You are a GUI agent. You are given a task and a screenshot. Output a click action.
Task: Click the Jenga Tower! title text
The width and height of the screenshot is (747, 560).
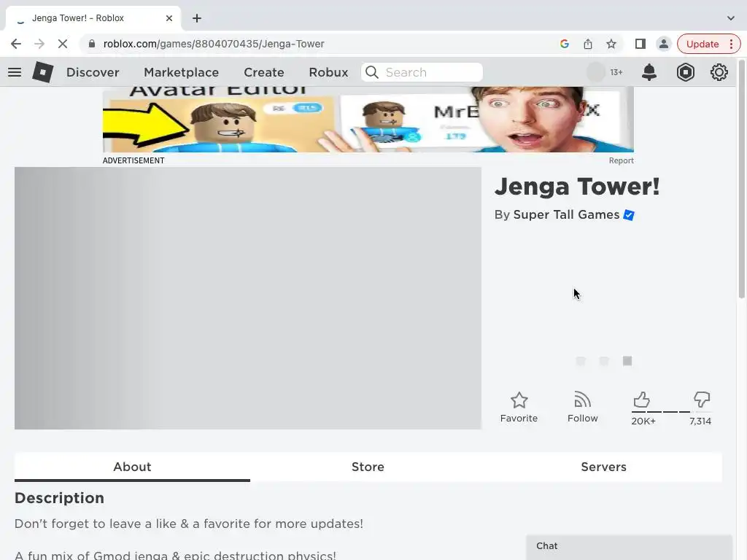577,186
